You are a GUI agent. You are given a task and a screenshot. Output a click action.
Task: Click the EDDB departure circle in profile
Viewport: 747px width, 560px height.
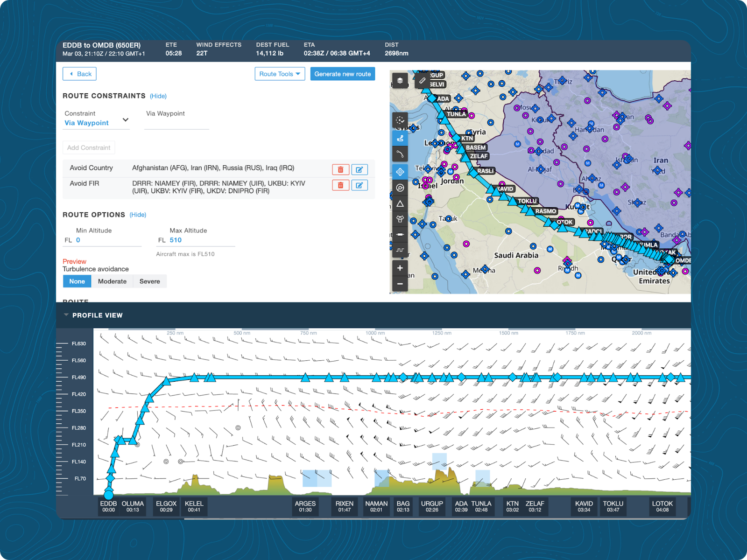click(x=108, y=495)
